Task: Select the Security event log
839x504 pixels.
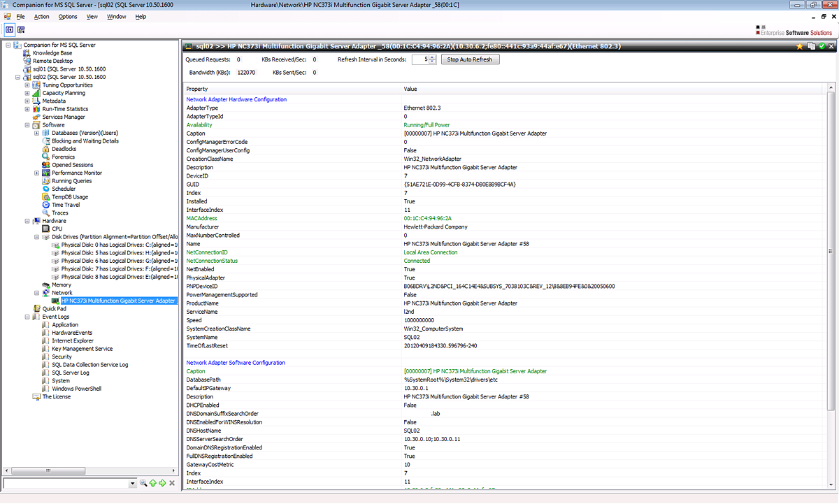Action: (62, 357)
